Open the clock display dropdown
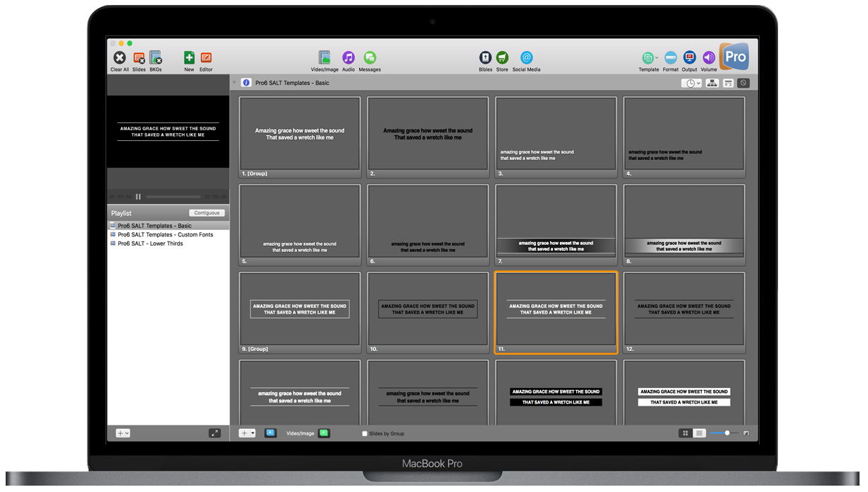868x492 pixels. coord(692,83)
